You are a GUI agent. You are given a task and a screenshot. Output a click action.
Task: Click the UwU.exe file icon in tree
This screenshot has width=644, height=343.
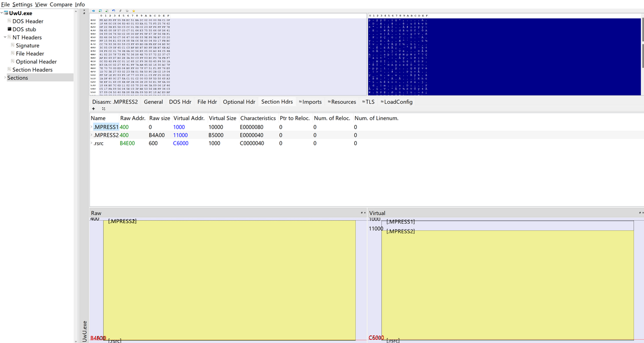[x=6, y=13]
